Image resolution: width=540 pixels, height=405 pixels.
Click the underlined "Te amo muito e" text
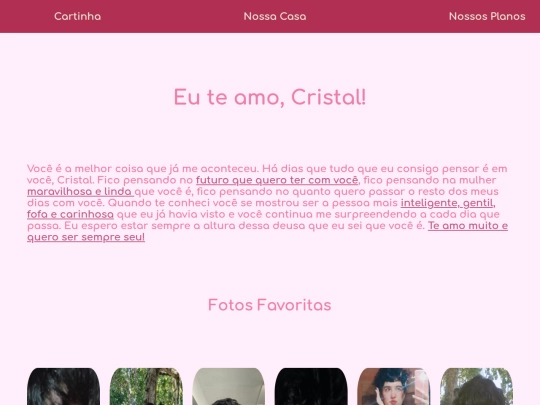(468, 226)
